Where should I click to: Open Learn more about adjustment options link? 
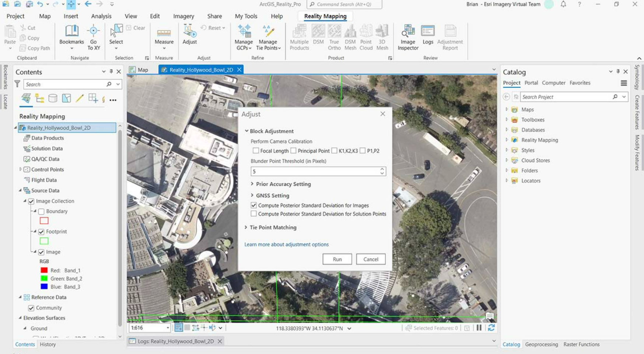point(286,244)
